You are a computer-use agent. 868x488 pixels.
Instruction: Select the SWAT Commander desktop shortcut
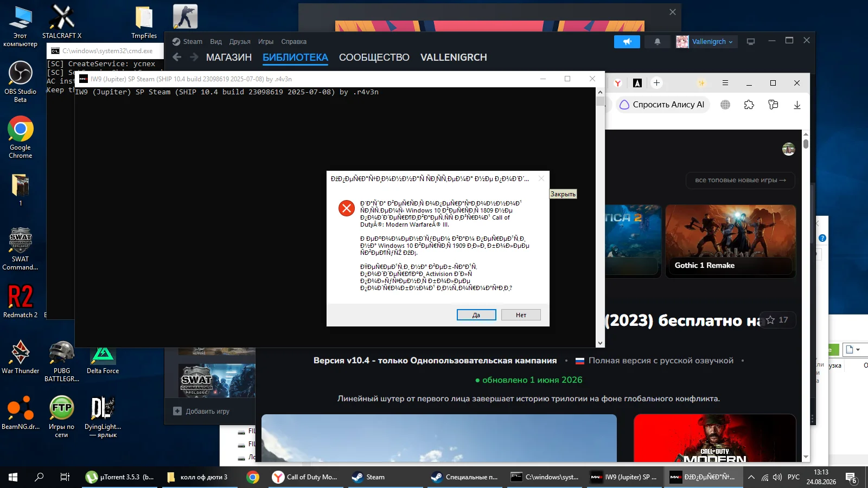[x=20, y=248]
